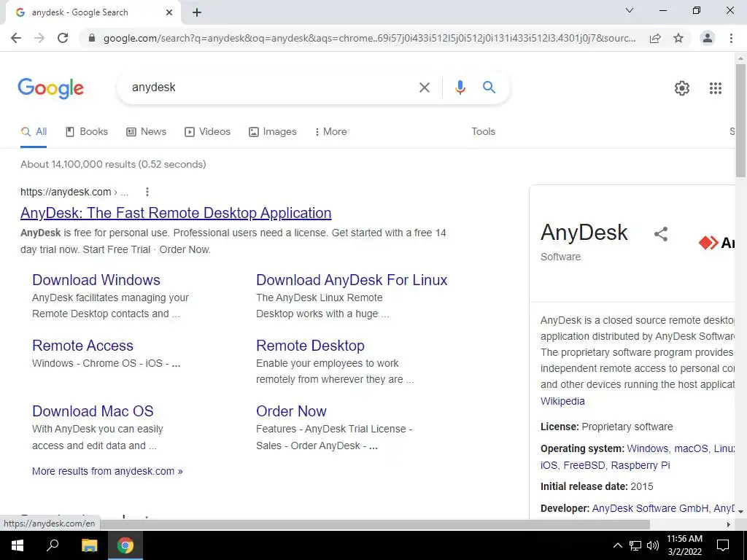Open the Google apps grid

click(715, 88)
